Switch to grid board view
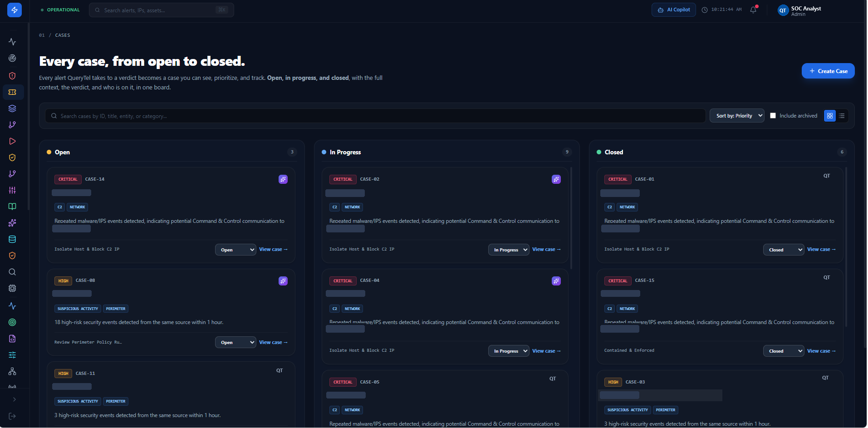This screenshot has width=868, height=428. click(830, 116)
